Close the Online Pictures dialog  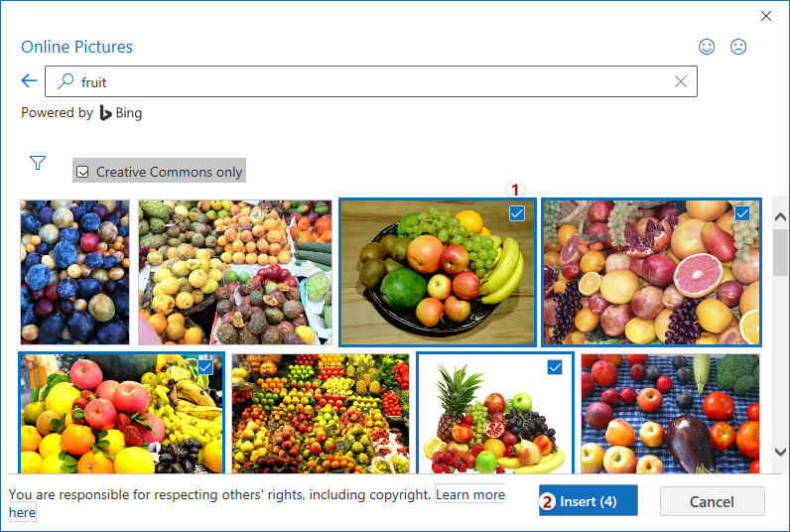tap(766, 16)
